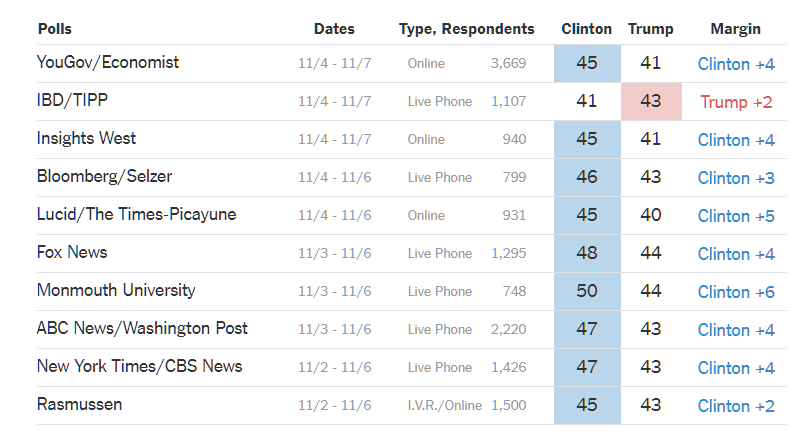Click the red Trump +2 margin

coord(736,102)
